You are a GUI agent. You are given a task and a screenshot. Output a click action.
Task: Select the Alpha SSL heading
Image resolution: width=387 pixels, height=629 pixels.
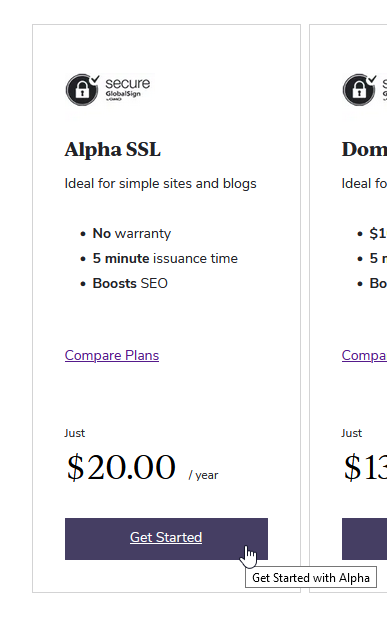pos(113,150)
